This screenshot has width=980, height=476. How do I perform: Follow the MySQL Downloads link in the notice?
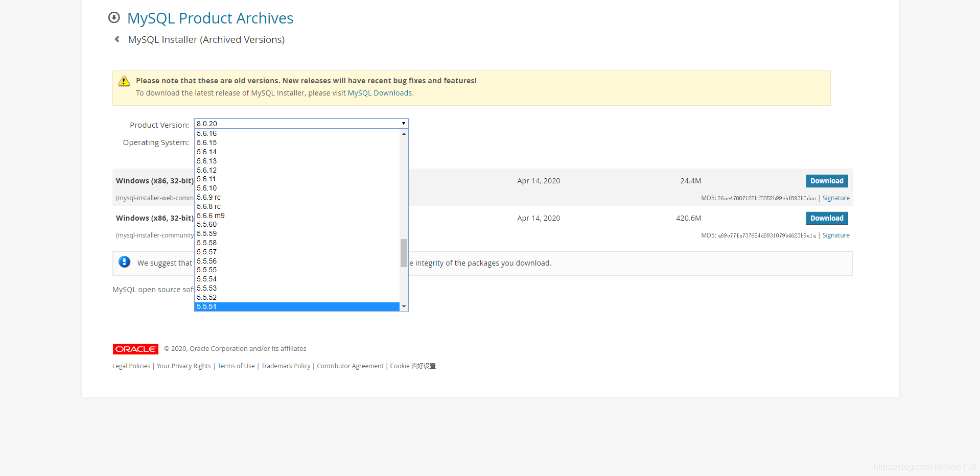click(380, 93)
